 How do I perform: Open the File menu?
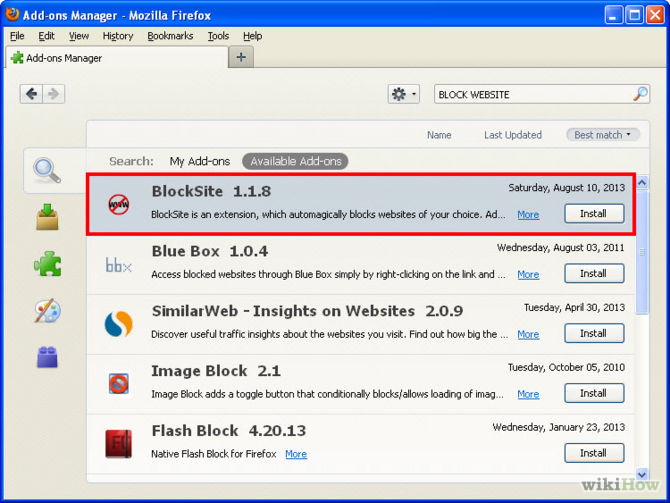[x=17, y=36]
